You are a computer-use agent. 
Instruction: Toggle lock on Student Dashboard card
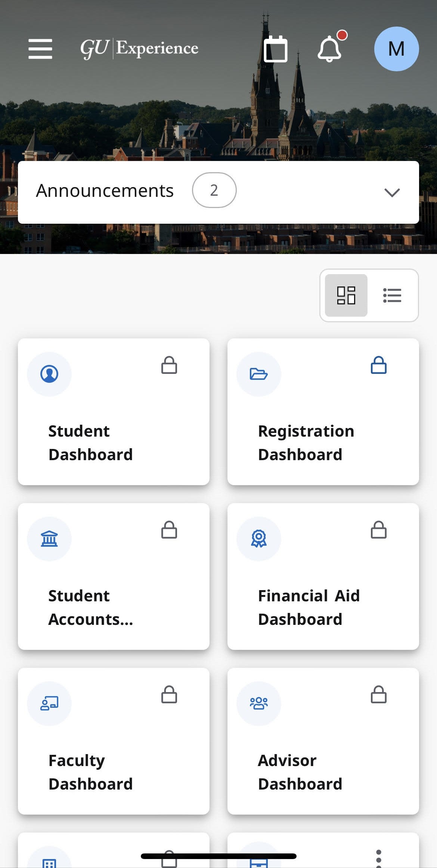[169, 365]
